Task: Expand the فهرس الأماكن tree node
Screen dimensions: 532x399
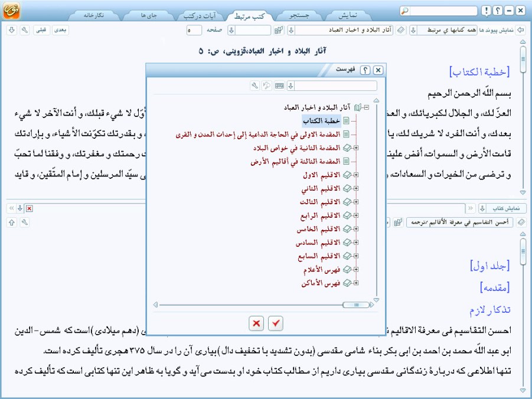Action: pyautogui.click(x=356, y=283)
